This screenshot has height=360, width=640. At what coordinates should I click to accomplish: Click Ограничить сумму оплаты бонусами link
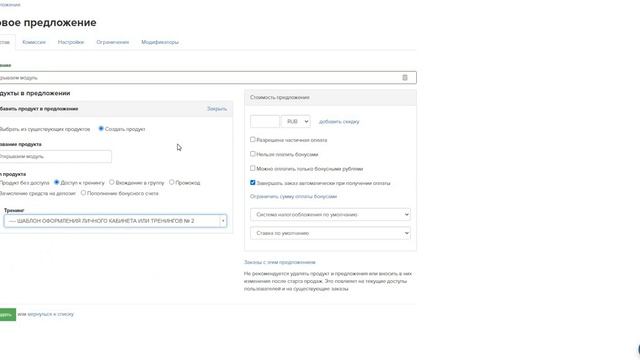point(293,196)
